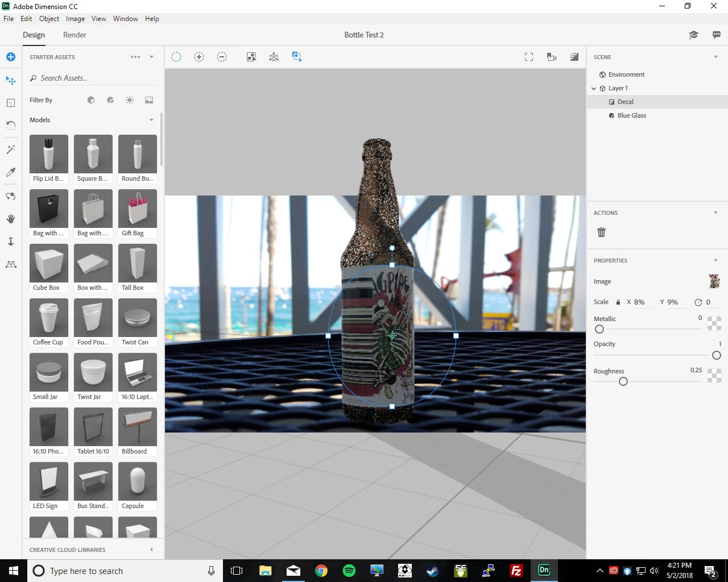Viewport: 728px width, 582px height.
Task: Open the Window menu
Action: pyautogui.click(x=125, y=19)
